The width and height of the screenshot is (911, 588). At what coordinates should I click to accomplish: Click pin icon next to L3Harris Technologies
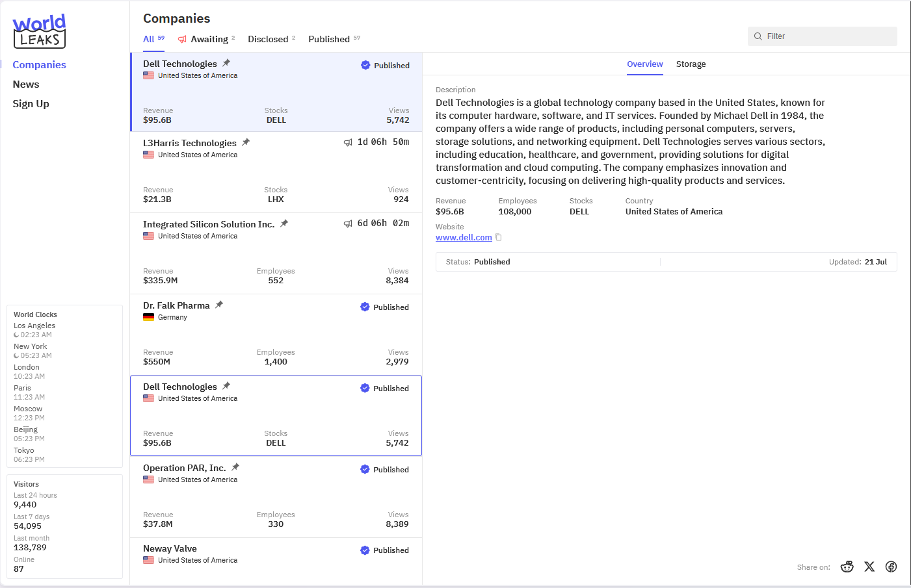coord(246,142)
